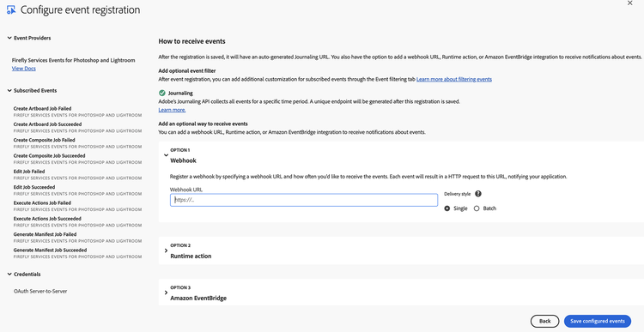Click the event registration icon beside the title
Screen dimensions: 644x332
point(11,9)
